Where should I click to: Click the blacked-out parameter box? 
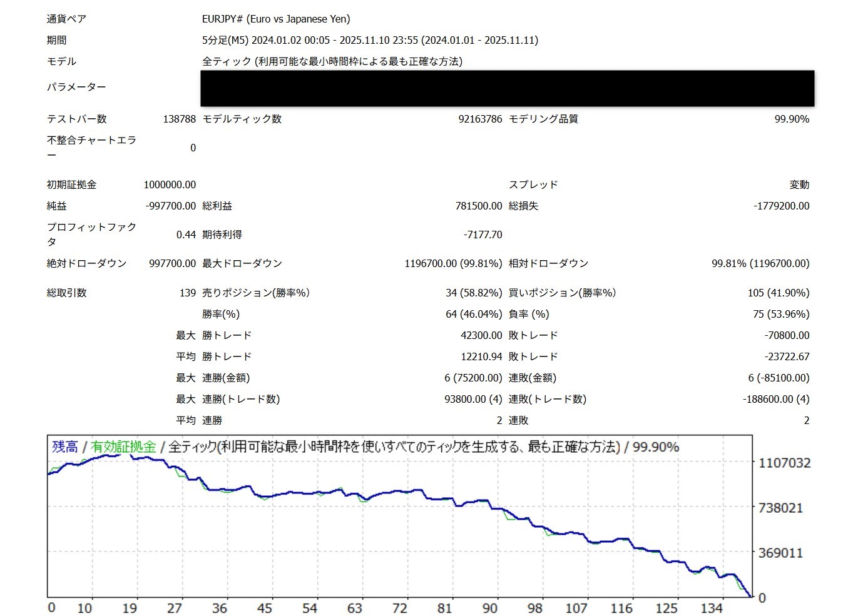point(507,88)
